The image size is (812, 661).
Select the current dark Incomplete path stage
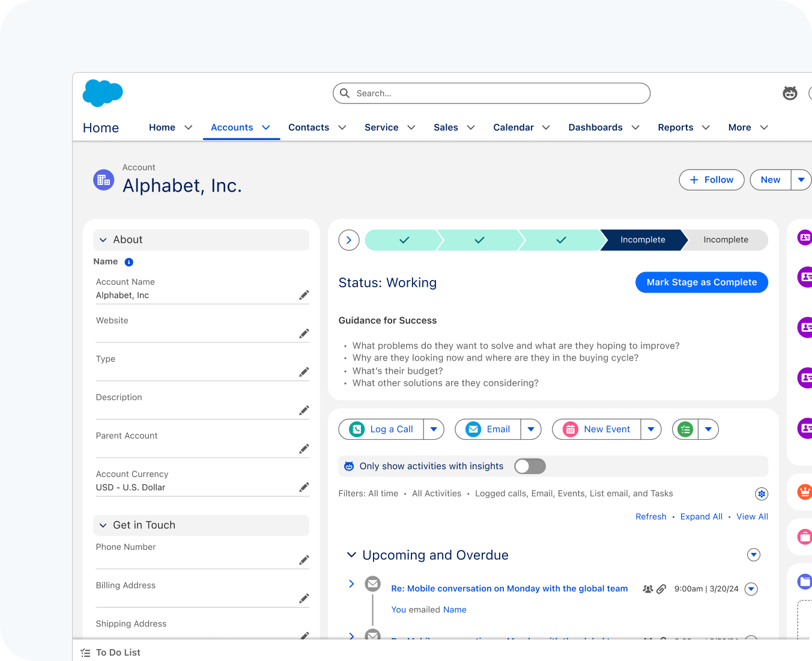point(643,240)
